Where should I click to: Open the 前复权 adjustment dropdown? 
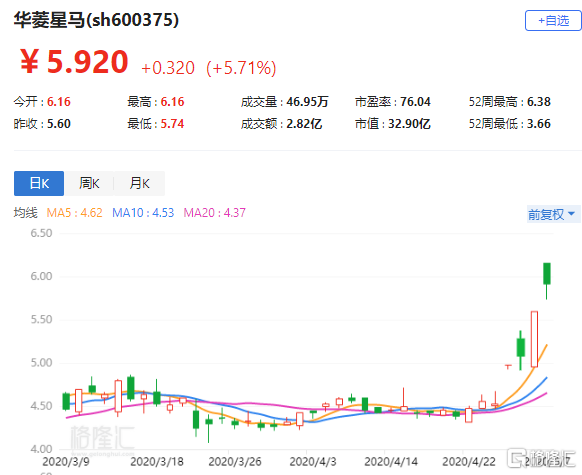552,214
